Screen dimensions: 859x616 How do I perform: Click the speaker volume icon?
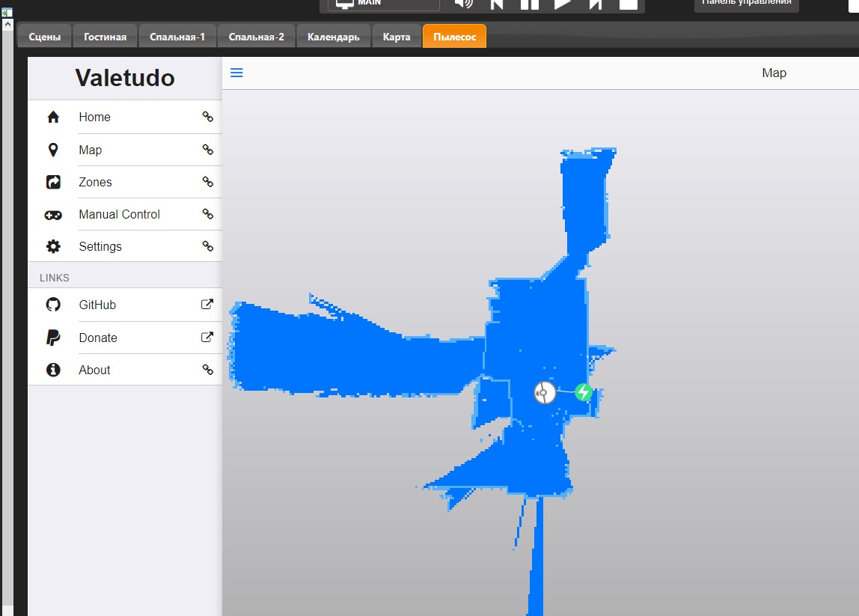click(463, 4)
